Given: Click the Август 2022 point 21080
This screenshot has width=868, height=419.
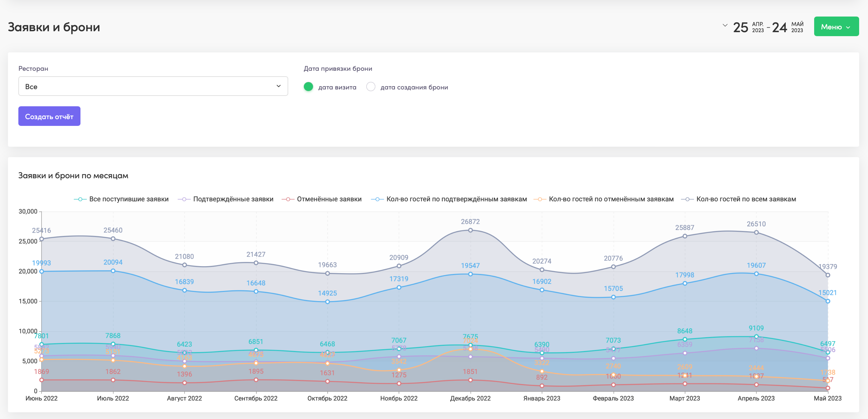Looking at the screenshot, I should click(x=184, y=265).
